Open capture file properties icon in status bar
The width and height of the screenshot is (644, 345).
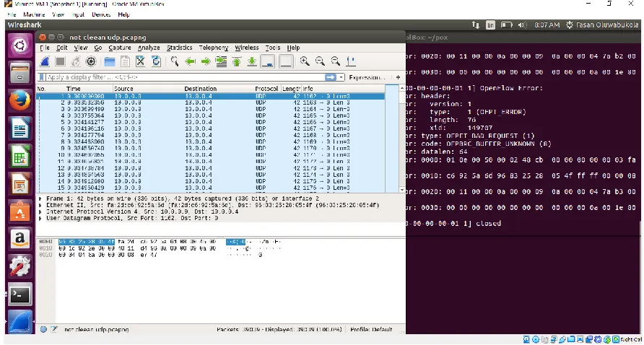pyautogui.click(x=54, y=329)
